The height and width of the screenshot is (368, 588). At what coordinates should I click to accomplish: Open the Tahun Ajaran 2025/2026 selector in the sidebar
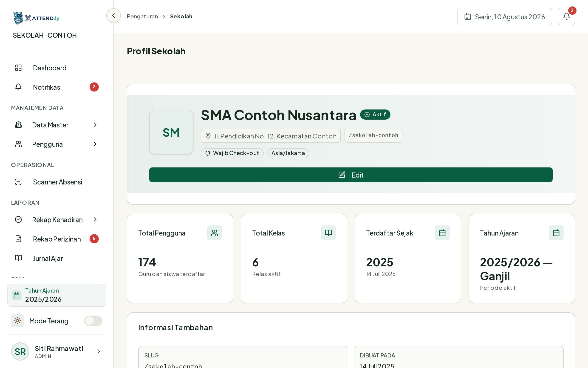click(x=57, y=295)
